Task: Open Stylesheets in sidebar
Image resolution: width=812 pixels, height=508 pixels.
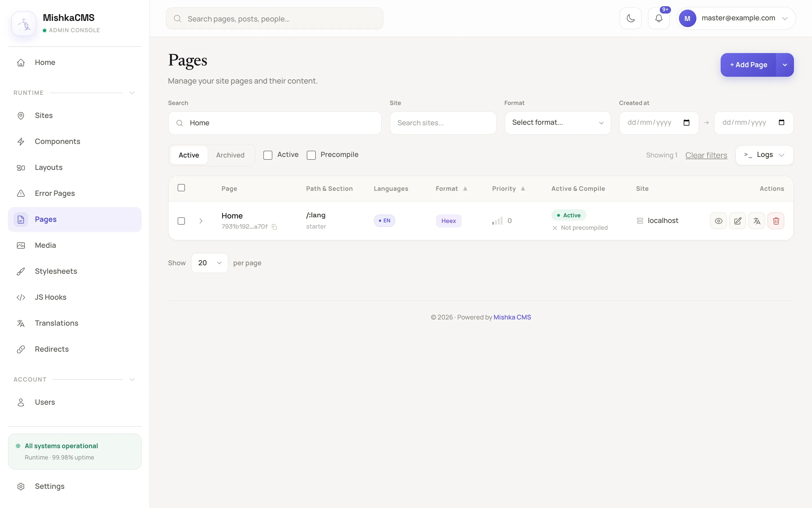Action: pyautogui.click(x=74, y=271)
